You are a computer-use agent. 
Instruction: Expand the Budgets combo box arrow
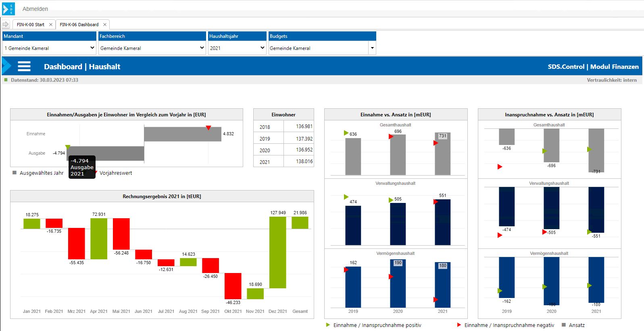[x=372, y=48]
